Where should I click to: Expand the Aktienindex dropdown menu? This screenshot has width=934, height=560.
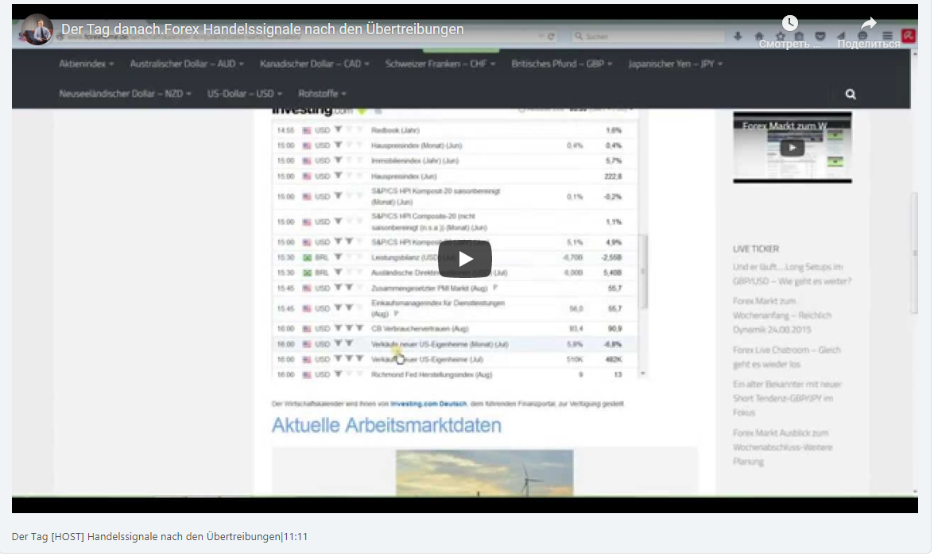pos(87,64)
